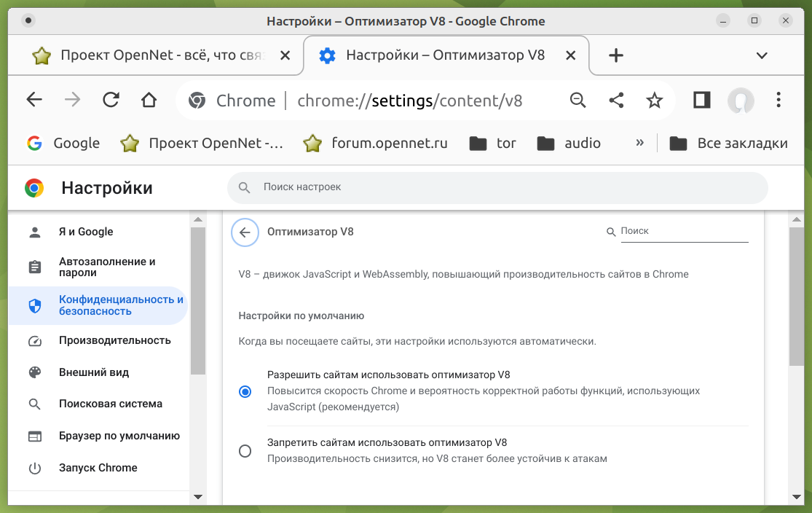Go back with settings back arrow

point(245,232)
